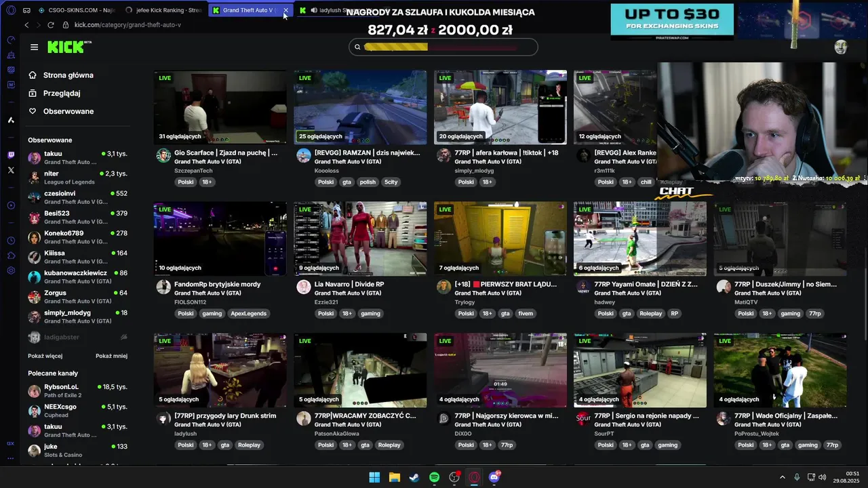Screen dimensions: 868x488
Task: Open Gio Scarface stream thumbnail
Action: click(220, 107)
